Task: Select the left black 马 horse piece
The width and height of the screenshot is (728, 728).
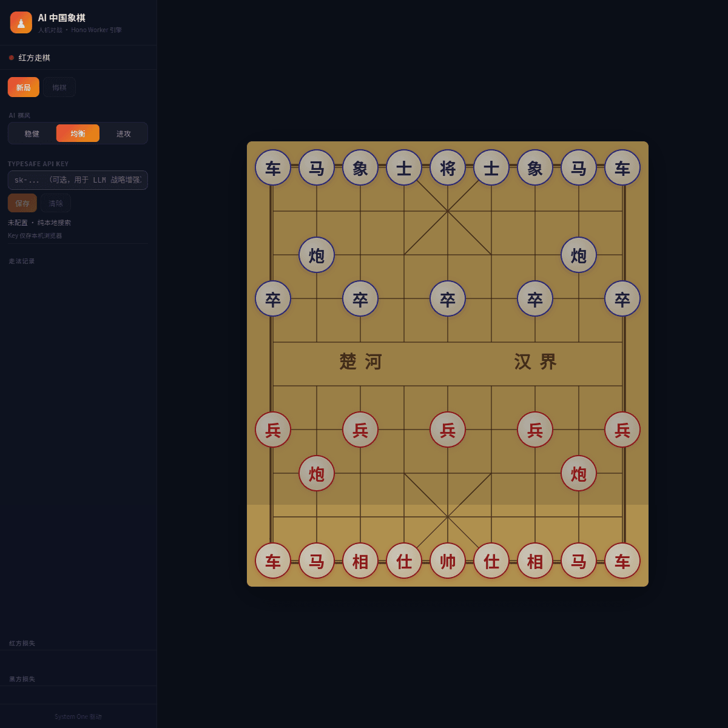Action: (317, 167)
